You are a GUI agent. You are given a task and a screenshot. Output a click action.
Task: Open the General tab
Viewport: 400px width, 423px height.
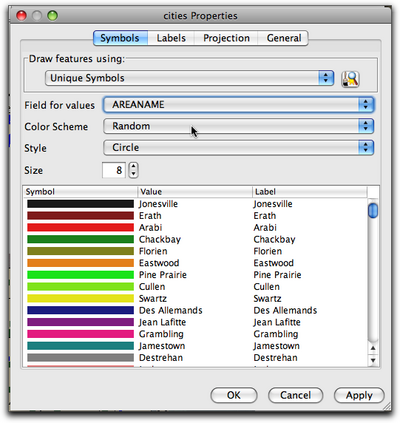pos(283,38)
